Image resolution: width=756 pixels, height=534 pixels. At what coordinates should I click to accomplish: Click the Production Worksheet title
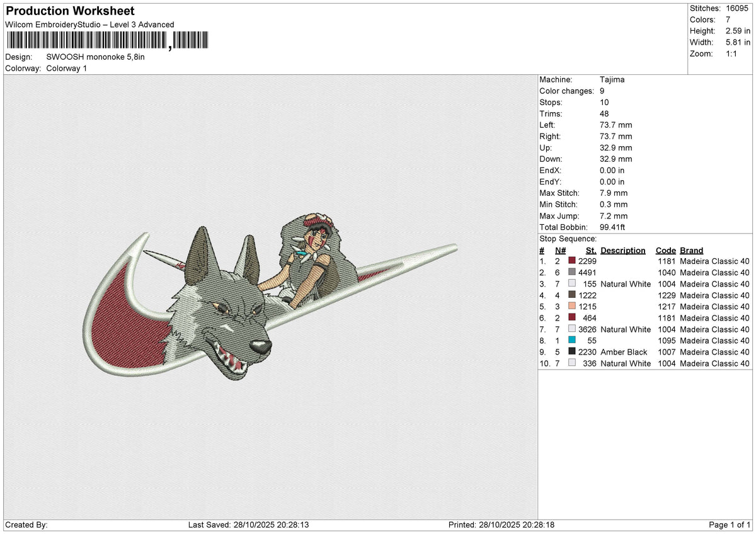point(70,11)
